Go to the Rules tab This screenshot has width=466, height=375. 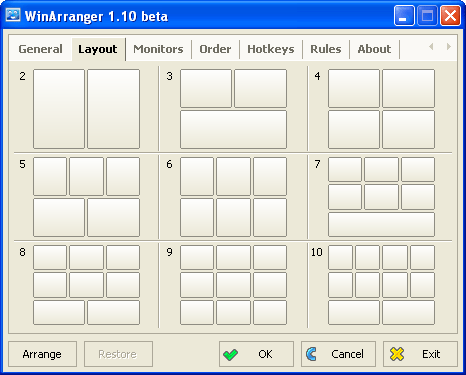[326, 49]
